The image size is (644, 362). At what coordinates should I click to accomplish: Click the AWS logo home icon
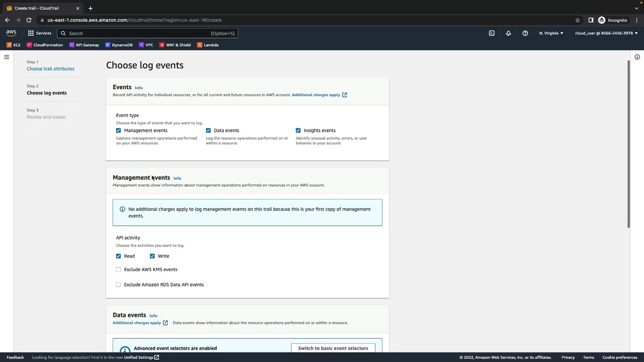pyautogui.click(x=11, y=33)
